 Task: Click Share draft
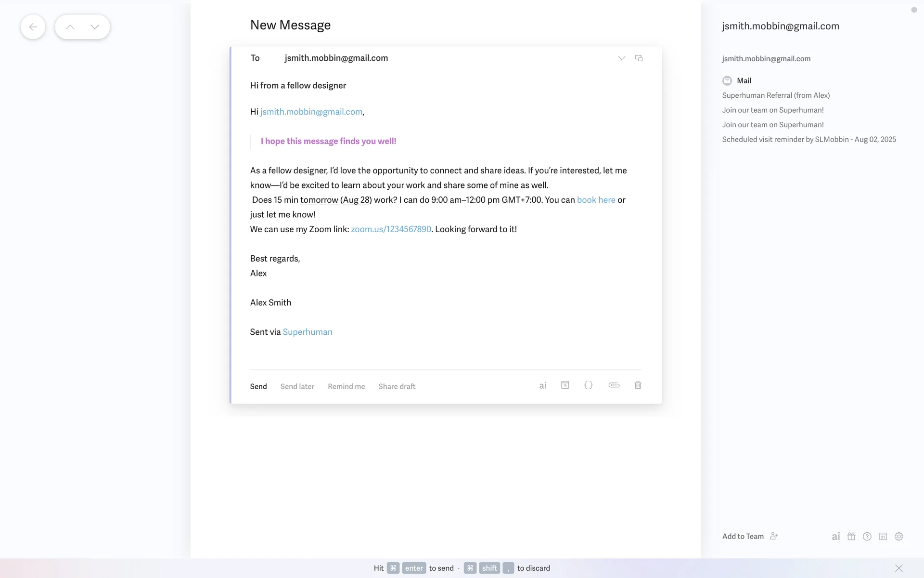tap(397, 386)
